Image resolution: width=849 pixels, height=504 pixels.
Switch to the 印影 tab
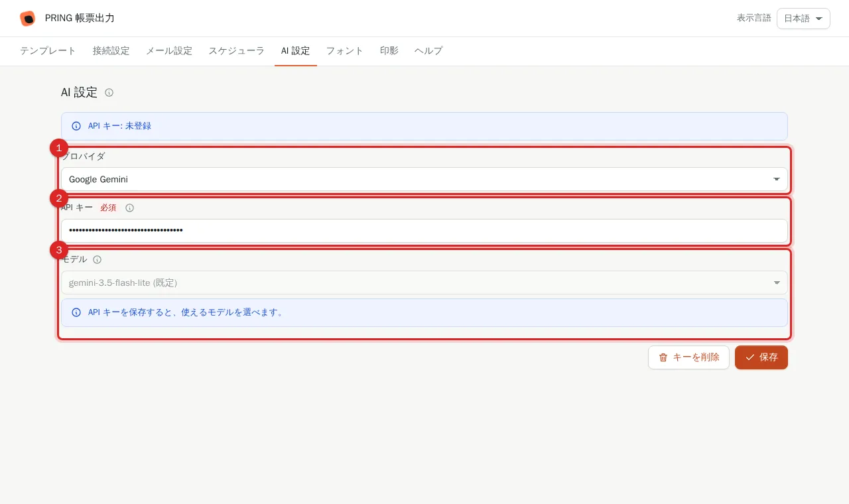pyautogui.click(x=389, y=51)
